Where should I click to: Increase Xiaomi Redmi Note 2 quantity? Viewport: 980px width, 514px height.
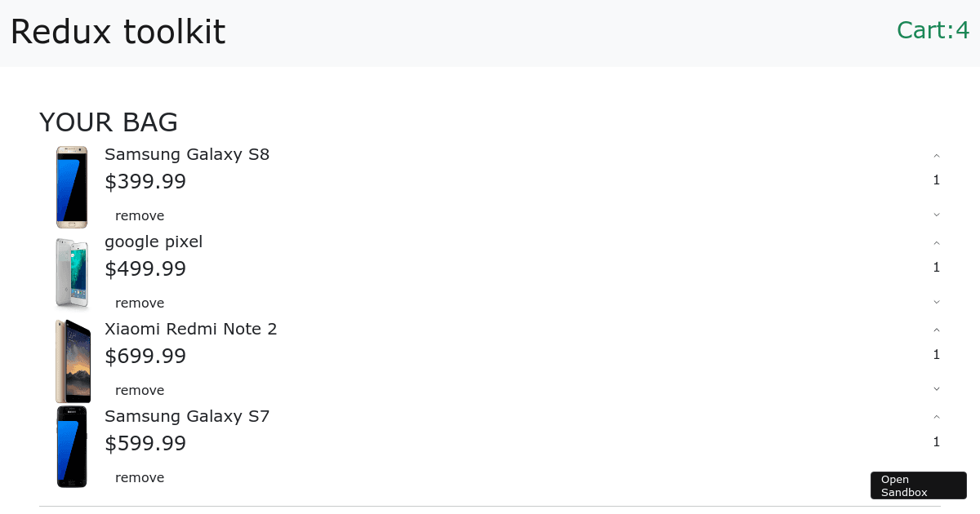(x=937, y=330)
